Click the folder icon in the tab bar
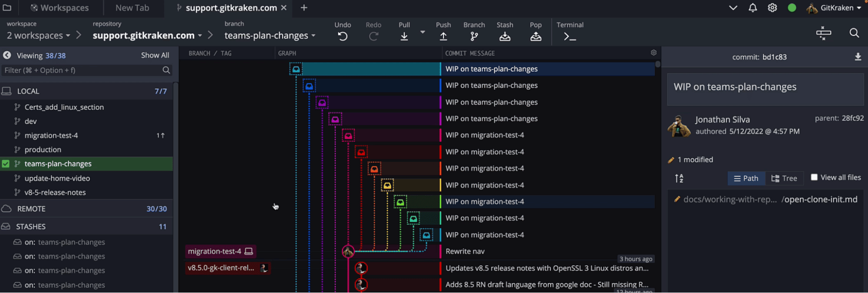The image size is (868, 293). (x=7, y=7)
